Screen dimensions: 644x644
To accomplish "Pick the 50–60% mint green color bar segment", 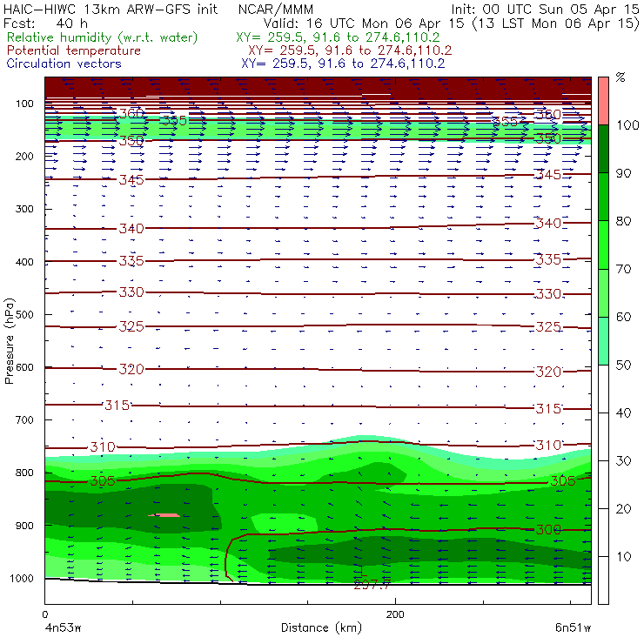I will [603, 341].
